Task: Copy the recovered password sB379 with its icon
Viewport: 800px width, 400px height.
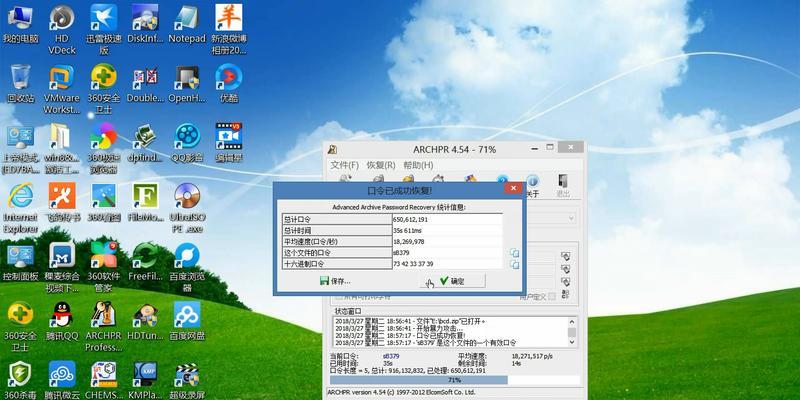Action: tap(514, 253)
